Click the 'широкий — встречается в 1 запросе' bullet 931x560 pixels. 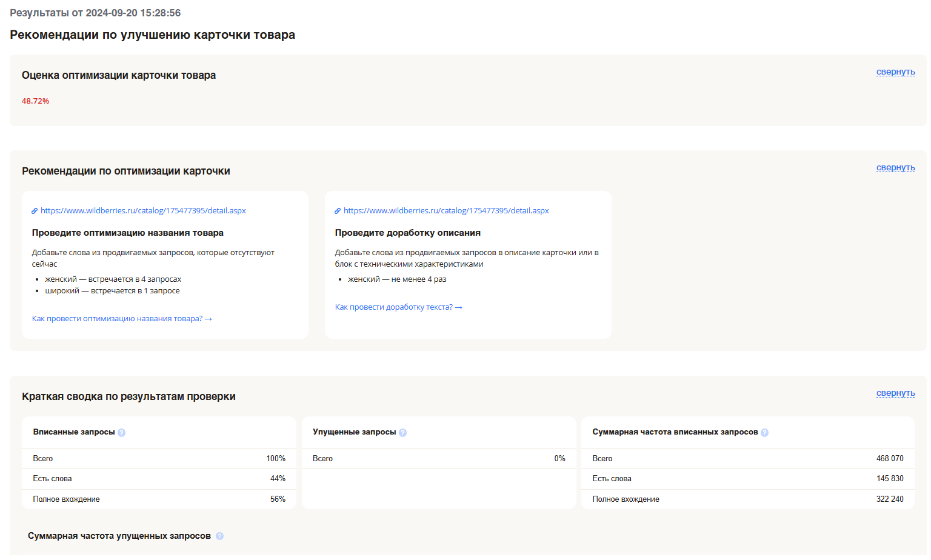pyautogui.click(x=112, y=291)
